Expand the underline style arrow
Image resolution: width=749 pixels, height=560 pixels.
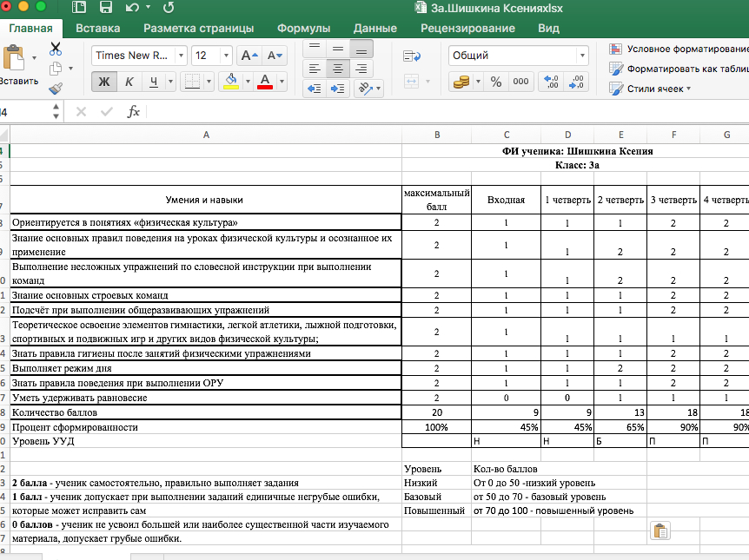coord(170,82)
